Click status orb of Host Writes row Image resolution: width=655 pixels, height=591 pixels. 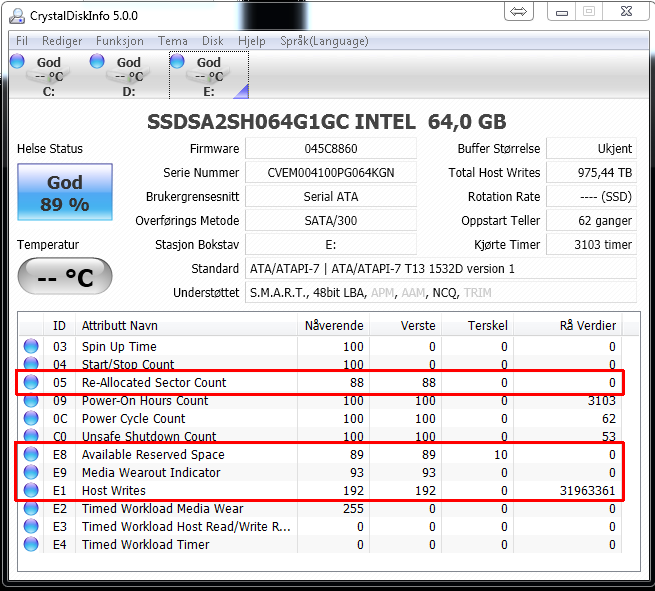[x=31, y=490]
